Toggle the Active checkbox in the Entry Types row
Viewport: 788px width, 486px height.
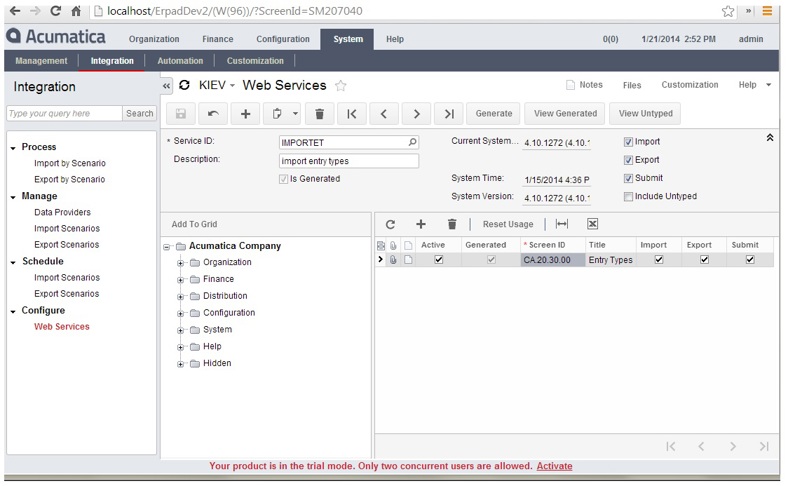click(439, 260)
